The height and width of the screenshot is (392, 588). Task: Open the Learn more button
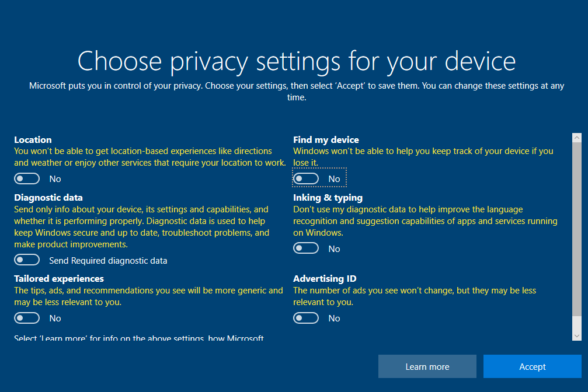point(427,366)
